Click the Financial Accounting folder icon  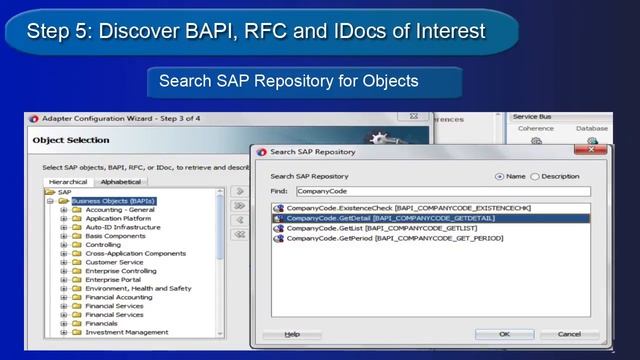(x=77, y=298)
